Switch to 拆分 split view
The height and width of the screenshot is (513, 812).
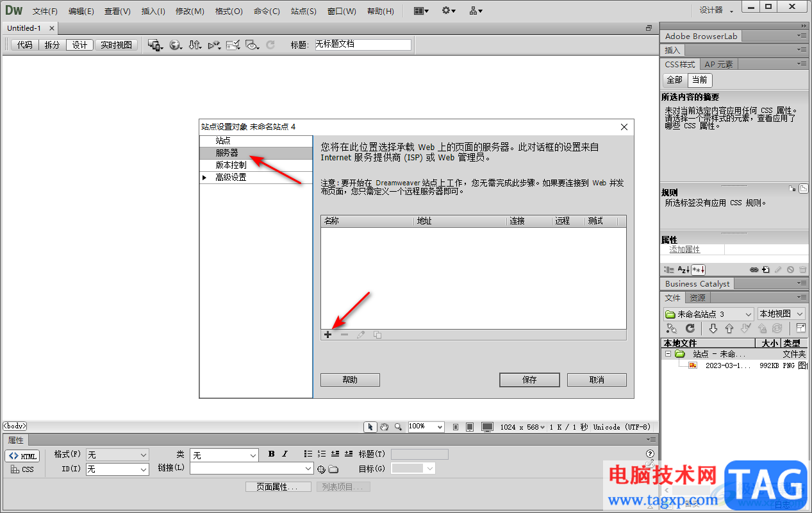(x=52, y=45)
